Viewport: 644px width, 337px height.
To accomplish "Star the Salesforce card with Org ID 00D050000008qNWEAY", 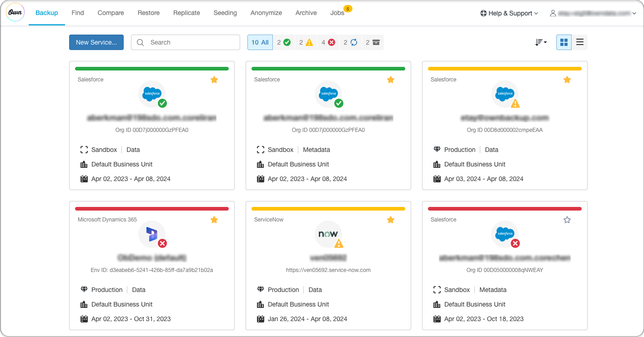I will coord(567,220).
